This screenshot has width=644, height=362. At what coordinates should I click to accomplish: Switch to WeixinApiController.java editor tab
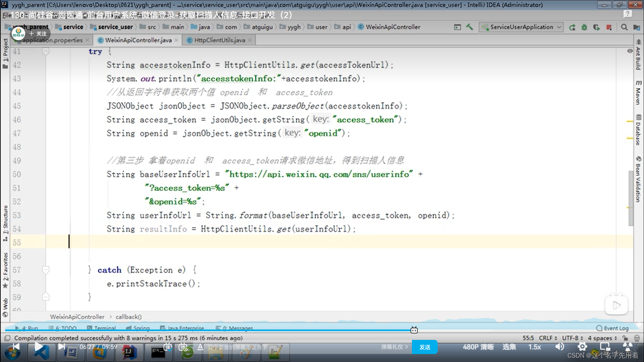coord(138,40)
